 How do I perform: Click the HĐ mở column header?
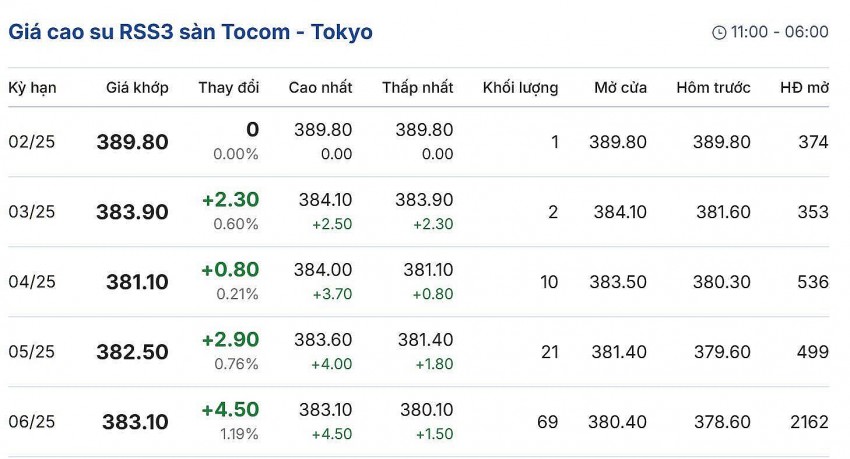[804, 88]
